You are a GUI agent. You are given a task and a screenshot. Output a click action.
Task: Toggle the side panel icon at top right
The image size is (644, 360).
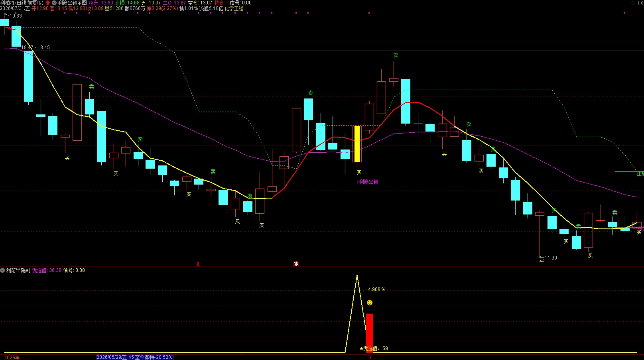pyautogui.click(x=640, y=3)
